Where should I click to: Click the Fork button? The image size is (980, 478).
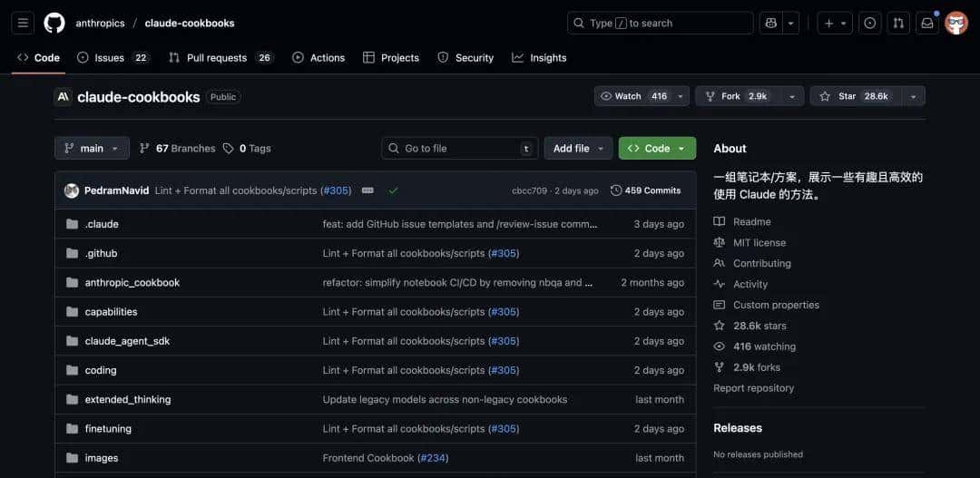point(739,96)
